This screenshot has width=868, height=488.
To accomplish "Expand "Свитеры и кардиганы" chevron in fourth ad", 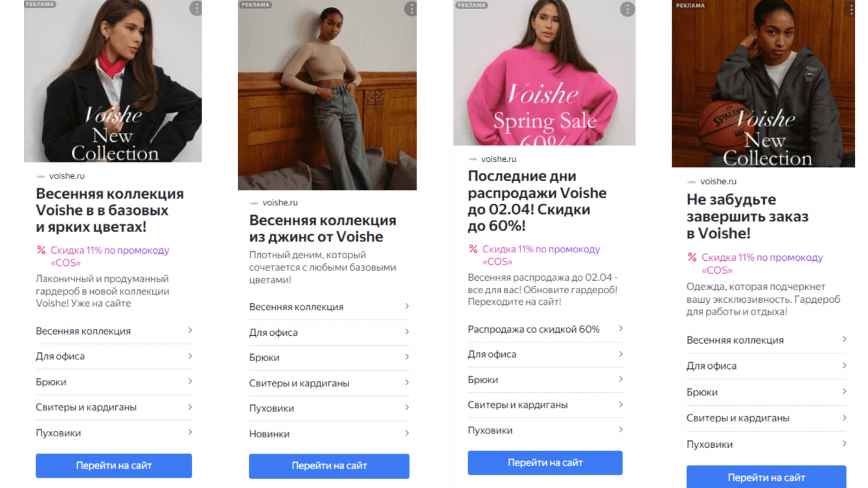I will (844, 417).
